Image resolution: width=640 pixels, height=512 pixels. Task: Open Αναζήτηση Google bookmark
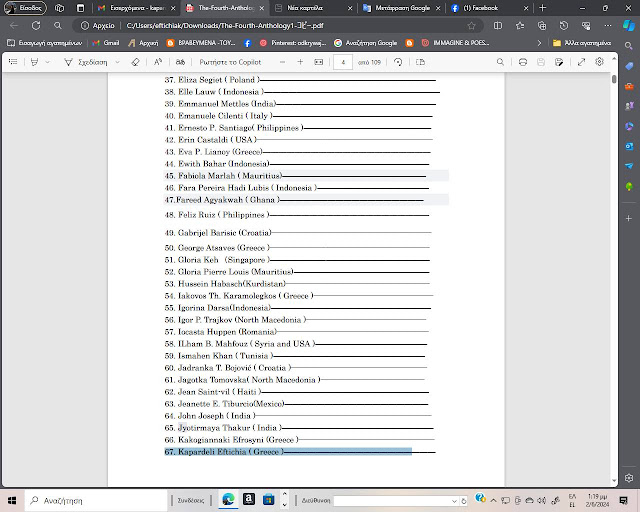coord(365,43)
